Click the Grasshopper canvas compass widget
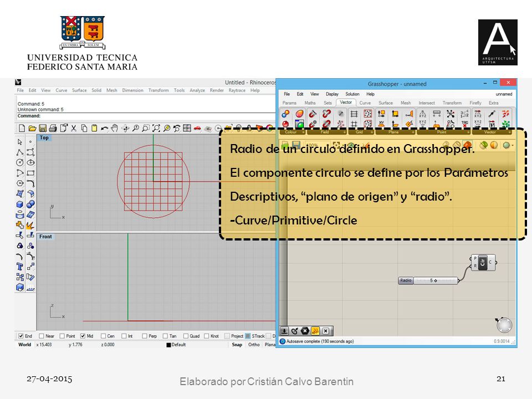532x399 pixels. click(x=504, y=325)
